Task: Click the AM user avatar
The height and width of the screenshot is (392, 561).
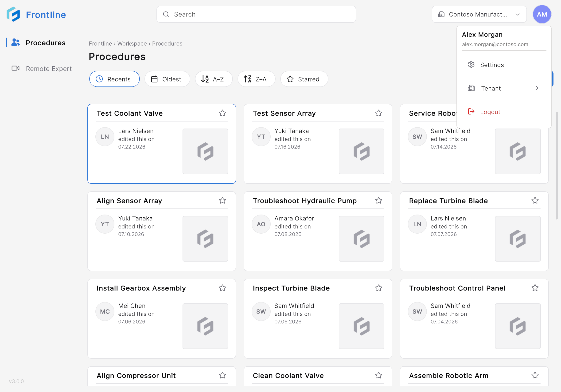Action: coord(542,14)
